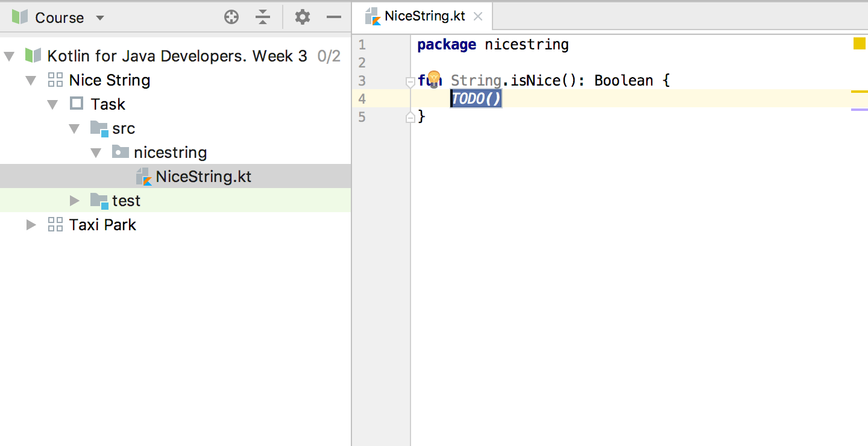Collapse the nicestring package disclosure triangle

(x=96, y=152)
